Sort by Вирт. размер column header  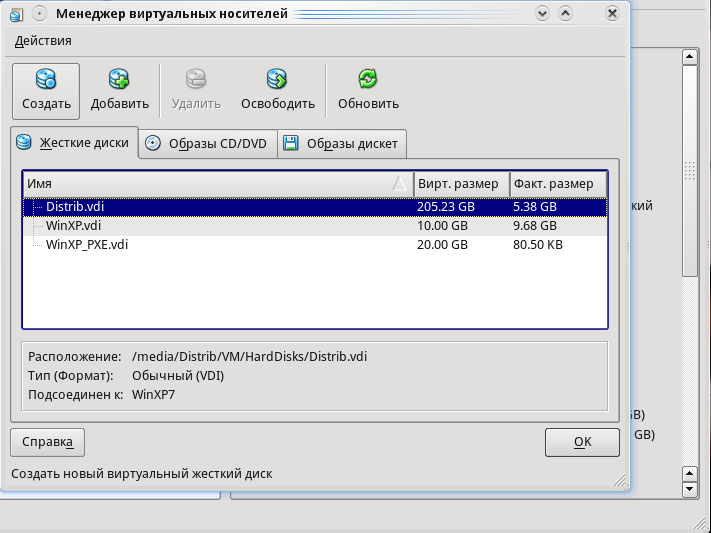point(462,184)
